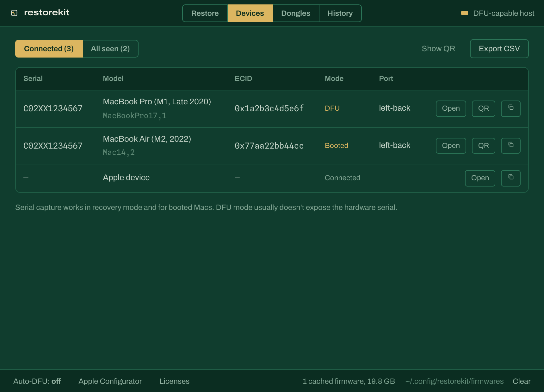
Task: Open the unidentified Apple device
Action: pyautogui.click(x=480, y=178)
